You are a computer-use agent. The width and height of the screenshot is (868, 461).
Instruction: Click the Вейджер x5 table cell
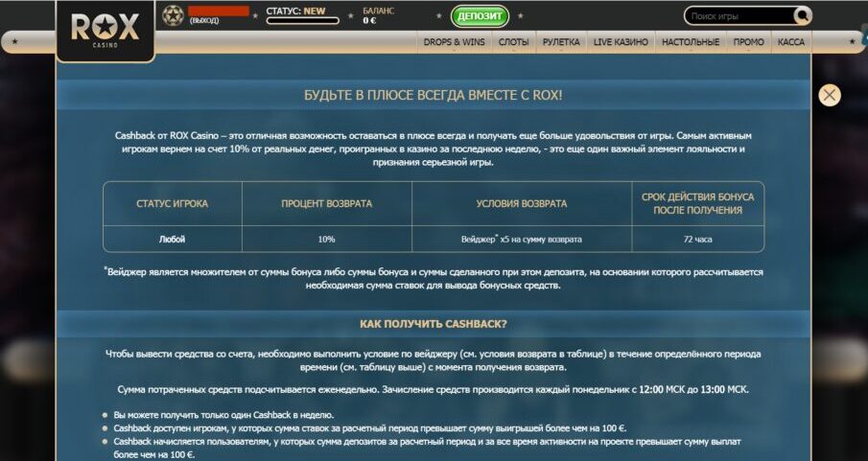pos(522,239)
